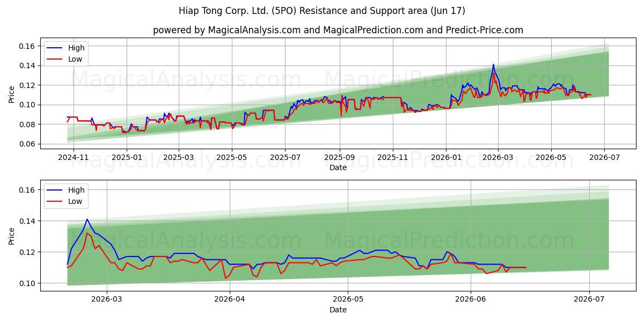Click the '2025-03' x-axis label
This screenshot has height=322, width=644.
(178, 158)
